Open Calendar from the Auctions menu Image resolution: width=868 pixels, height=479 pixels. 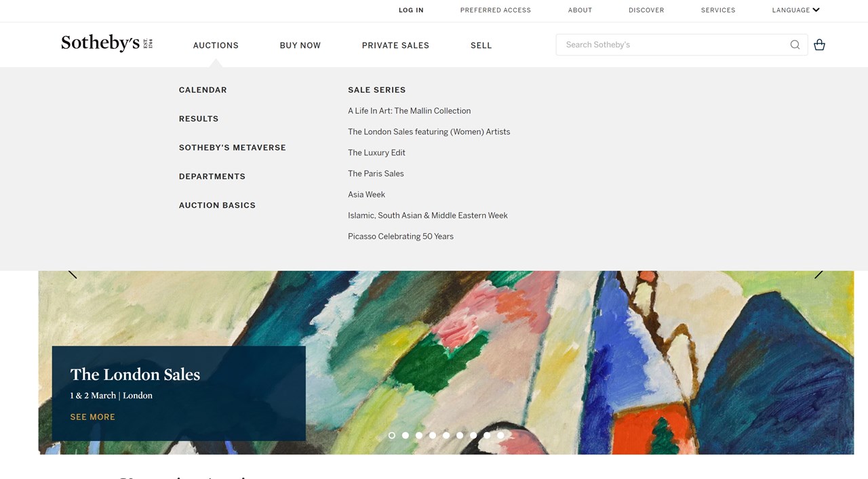[x=203, y=90]
